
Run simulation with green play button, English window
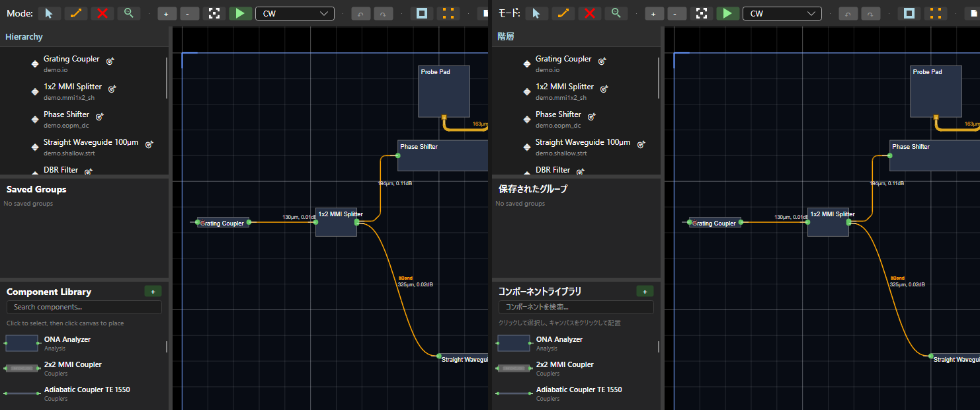point(241,13)
